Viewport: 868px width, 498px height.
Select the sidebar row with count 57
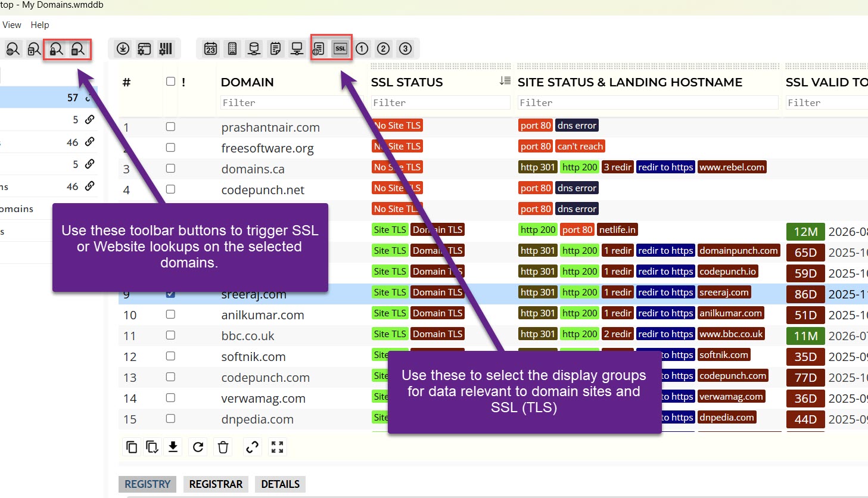coord(48,97)
